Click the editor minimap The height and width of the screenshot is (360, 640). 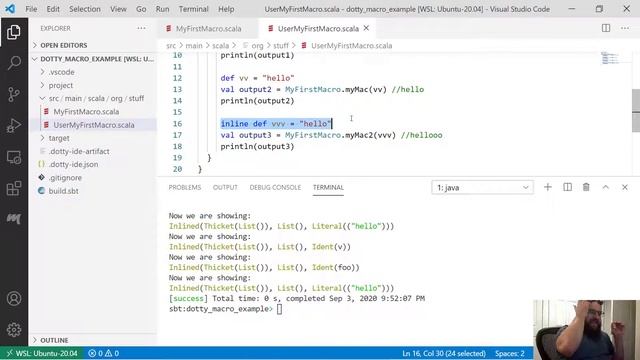point(610,58)
